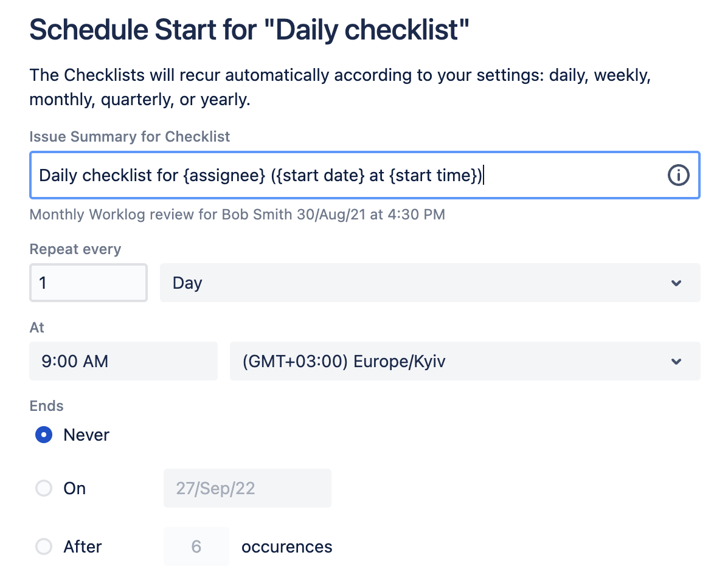Image resolution: width=728 pixels, height=572 pixels.
Task: Select the Never ends option
Action: pos(43,435)
